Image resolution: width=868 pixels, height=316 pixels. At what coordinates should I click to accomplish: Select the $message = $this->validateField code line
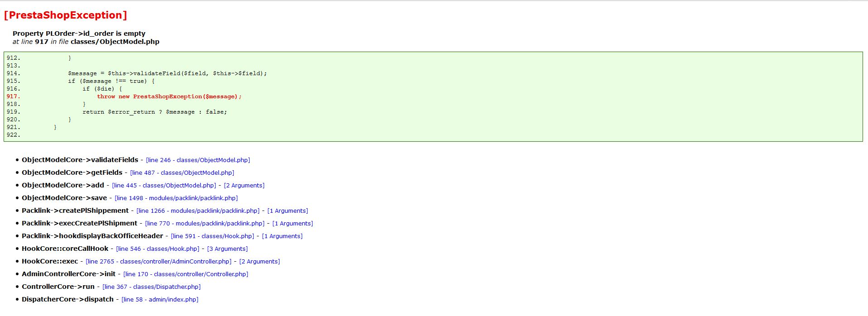click(168, 73)
